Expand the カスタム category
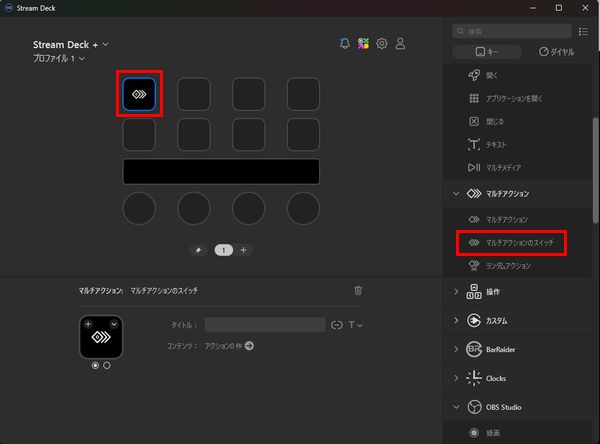The height and width of the screenshot is (444, 600). click(456, 320)
